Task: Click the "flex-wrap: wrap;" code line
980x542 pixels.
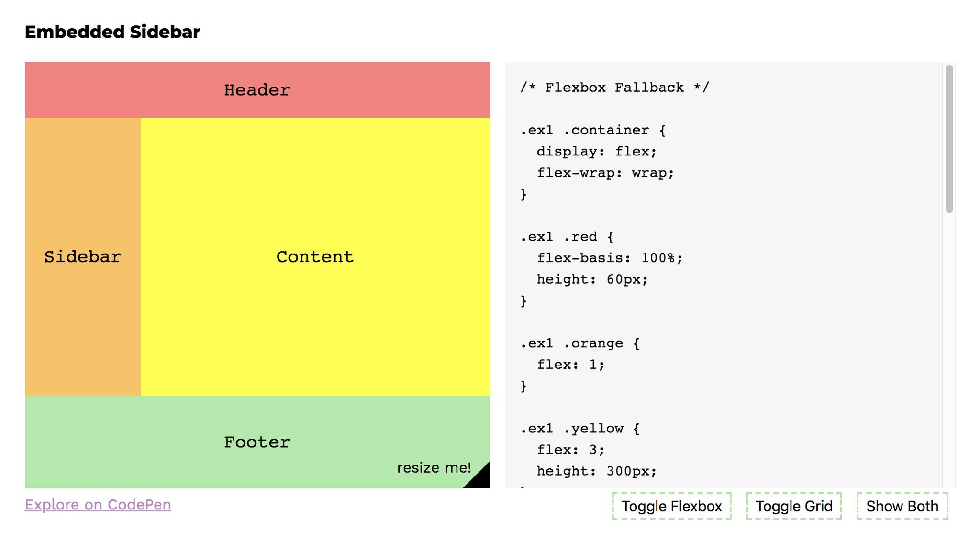Action: pyautogui.click(x=605, y=173)
